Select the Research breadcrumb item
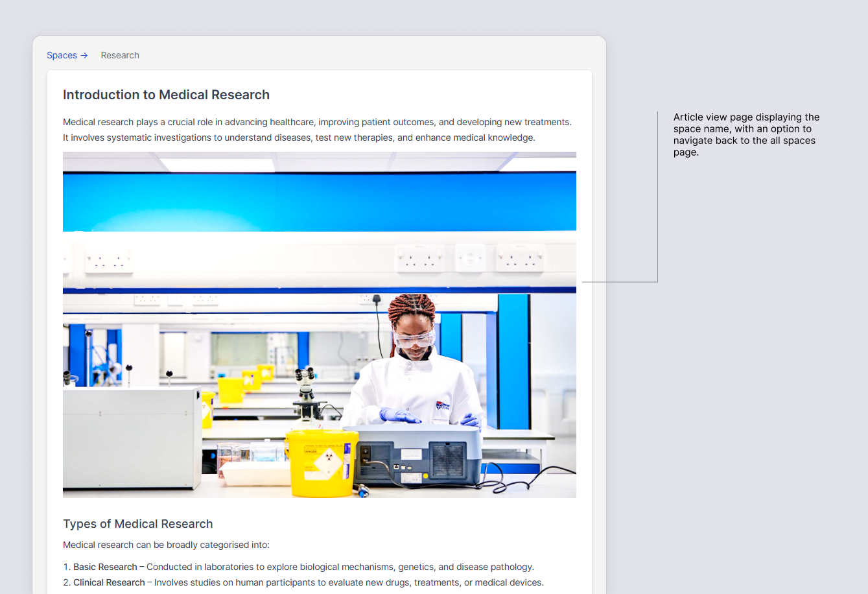The height and width of the screenshot is (594, 868). tap(120, 55)
